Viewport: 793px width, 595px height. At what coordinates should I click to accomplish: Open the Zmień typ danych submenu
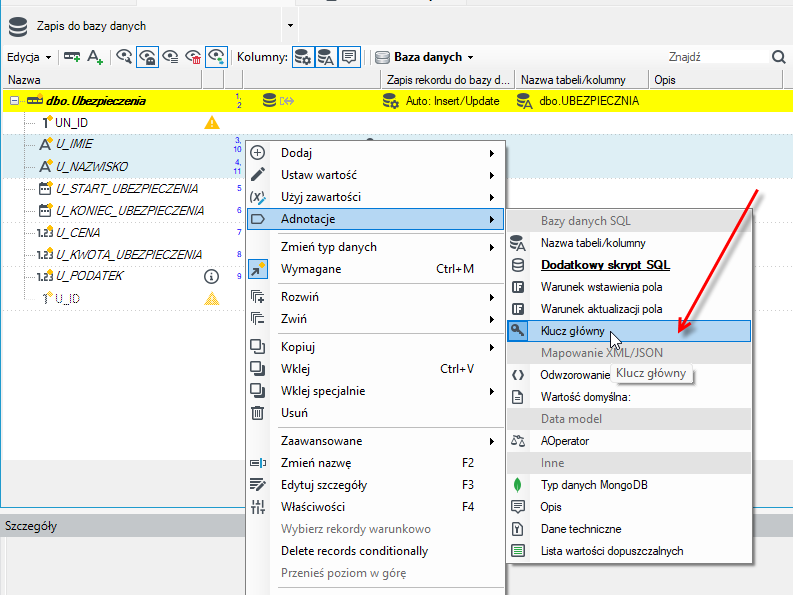tap(375, 247)
